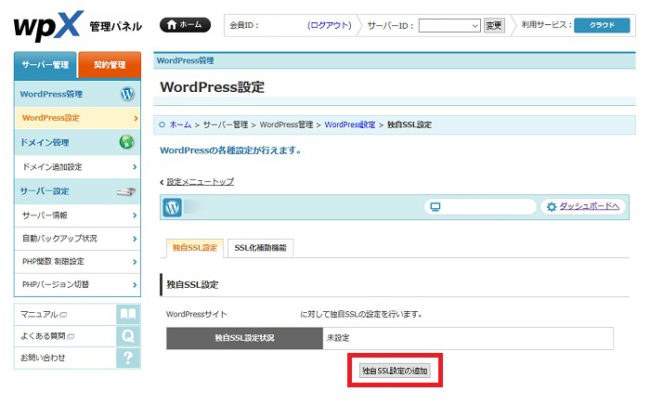Click the お問い合わせ question mark icon
The height and width of the screenshot is (404, 650).
(x=128, y=358)
